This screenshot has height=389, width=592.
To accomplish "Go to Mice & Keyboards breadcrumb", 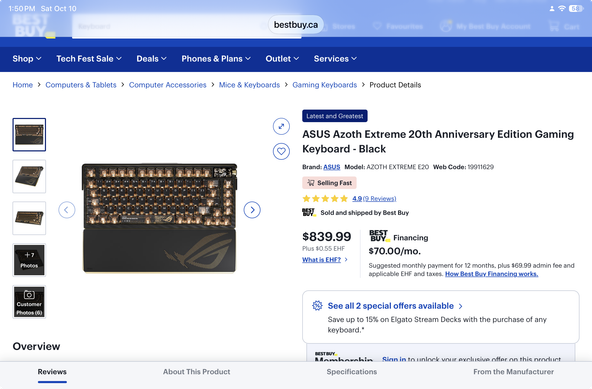I will pos(250,85).
